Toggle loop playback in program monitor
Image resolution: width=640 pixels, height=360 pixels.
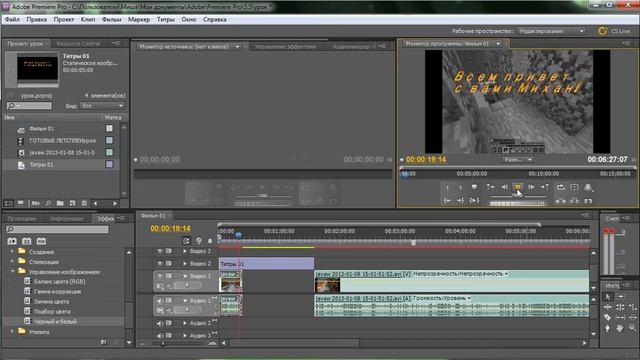(x=561, y=187)
